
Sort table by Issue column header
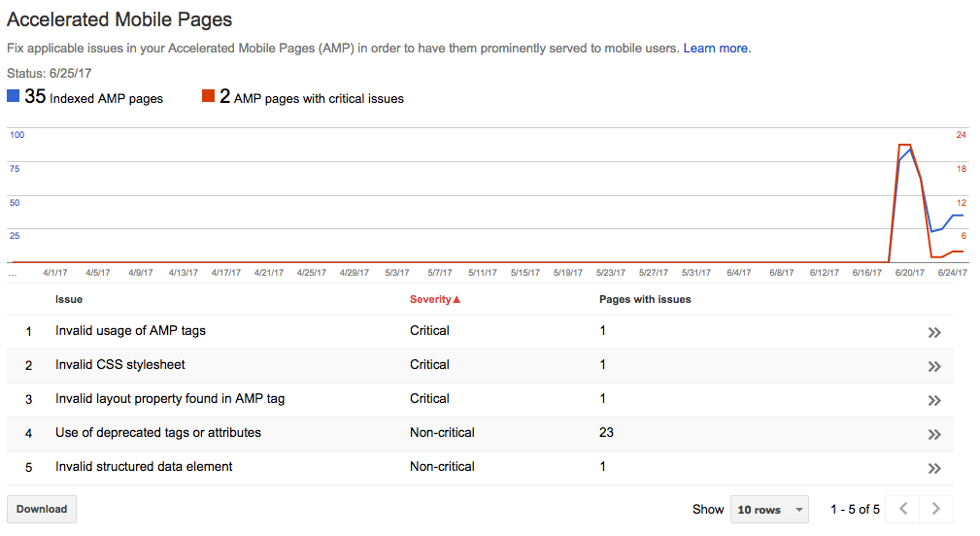point(69,300)
